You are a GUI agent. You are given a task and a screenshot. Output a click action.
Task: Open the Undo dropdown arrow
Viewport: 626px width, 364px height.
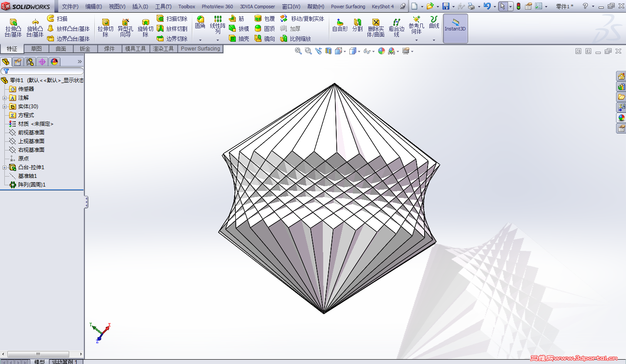tap(495, 7)
